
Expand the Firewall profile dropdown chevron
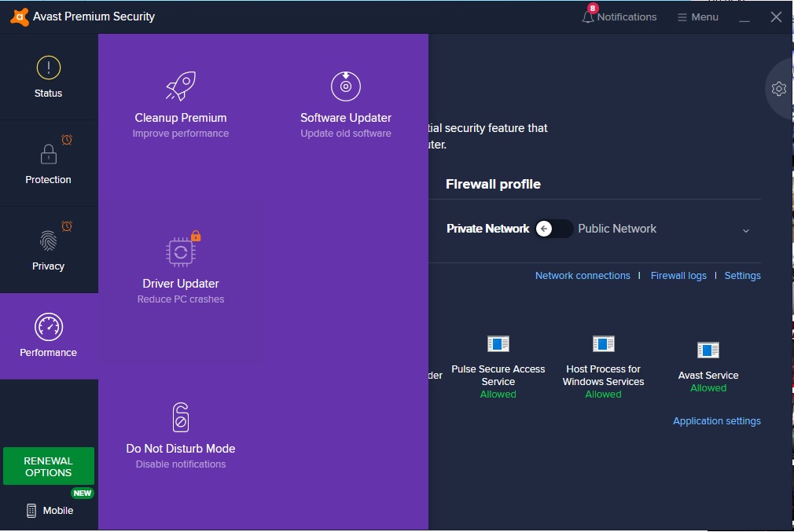tap(745, 230)
